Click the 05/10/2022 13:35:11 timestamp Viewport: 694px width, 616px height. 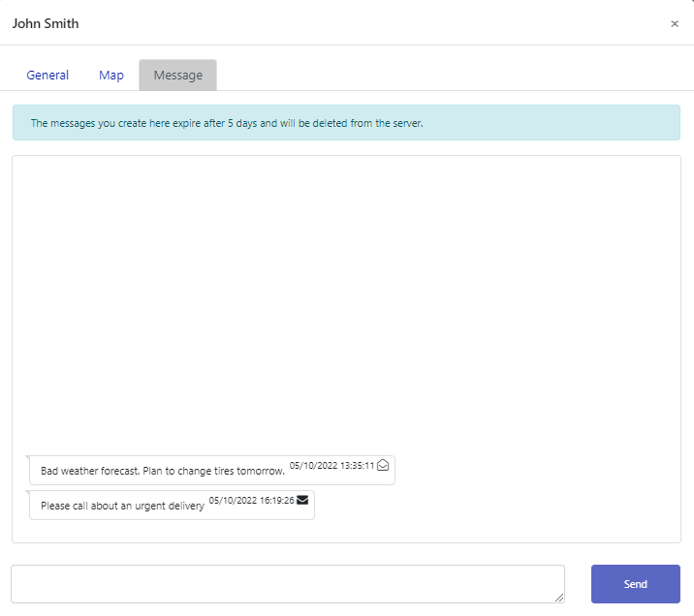point(331,465)
